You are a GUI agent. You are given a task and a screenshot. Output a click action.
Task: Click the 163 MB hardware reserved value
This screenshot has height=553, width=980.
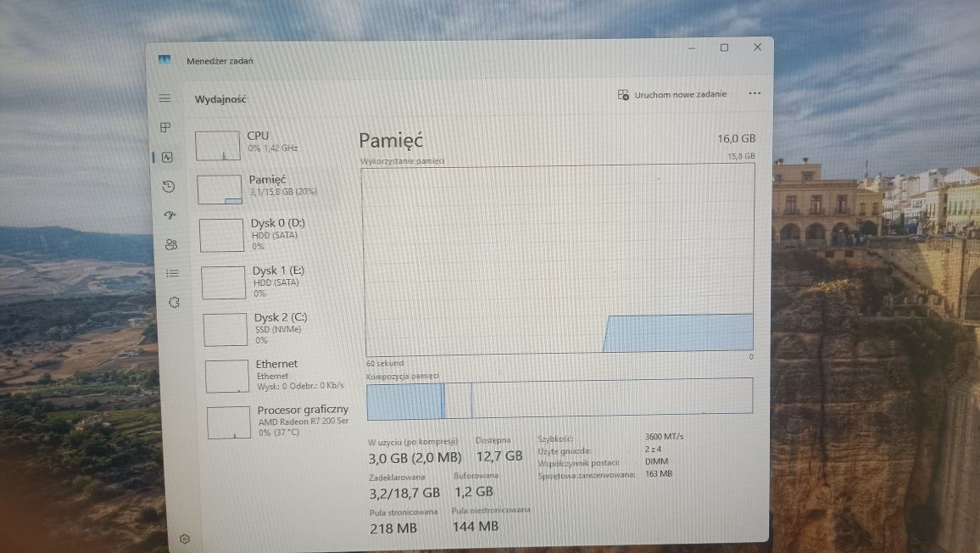[x=659, y=473]
